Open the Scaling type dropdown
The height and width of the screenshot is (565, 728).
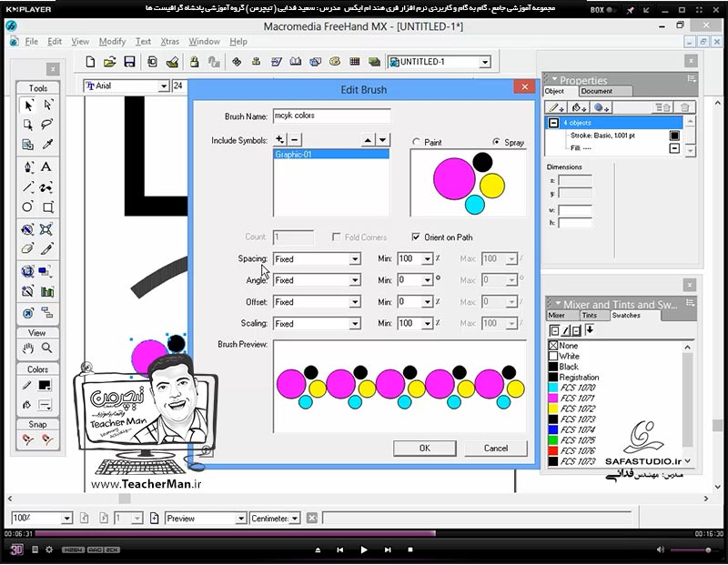355,324
